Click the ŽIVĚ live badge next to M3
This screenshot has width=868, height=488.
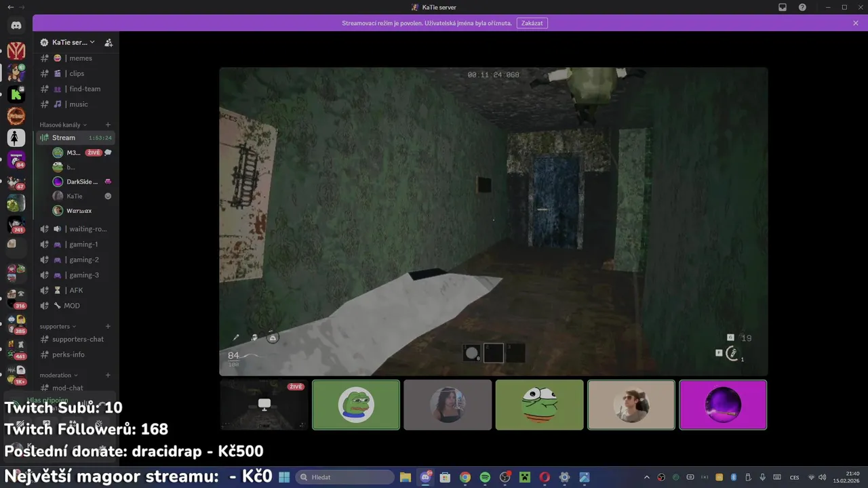point(94,152)
